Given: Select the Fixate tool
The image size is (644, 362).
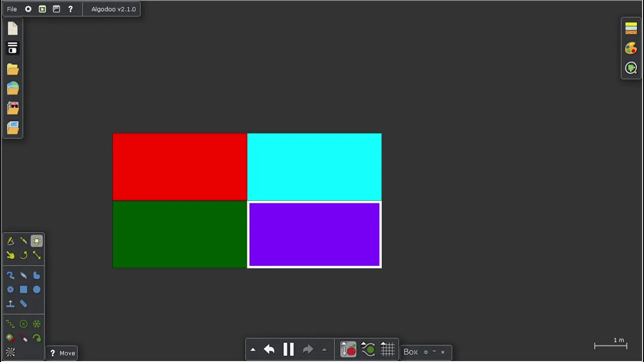Looking at the screenshot, I should (24, 324).
